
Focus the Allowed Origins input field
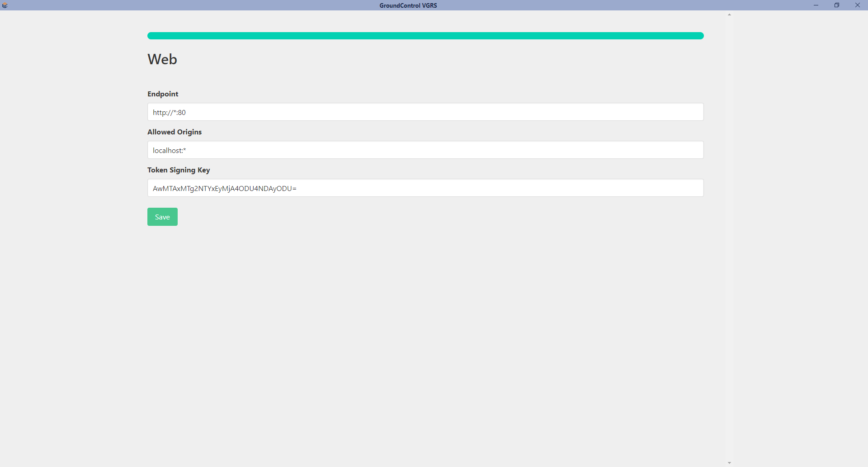tap(425, 150)
